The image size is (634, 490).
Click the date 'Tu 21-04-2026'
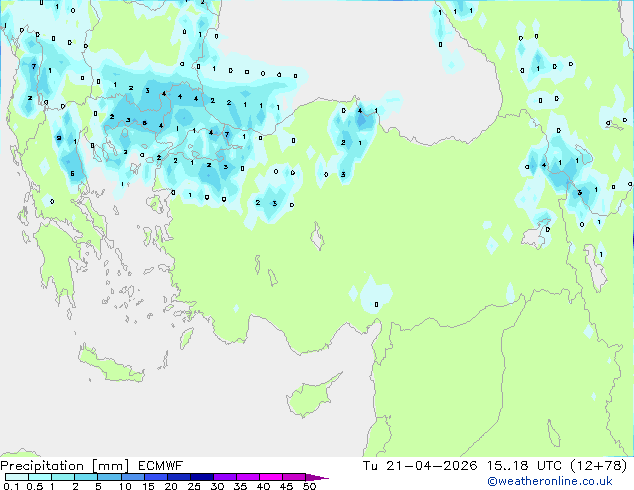[x=420, y=466]
